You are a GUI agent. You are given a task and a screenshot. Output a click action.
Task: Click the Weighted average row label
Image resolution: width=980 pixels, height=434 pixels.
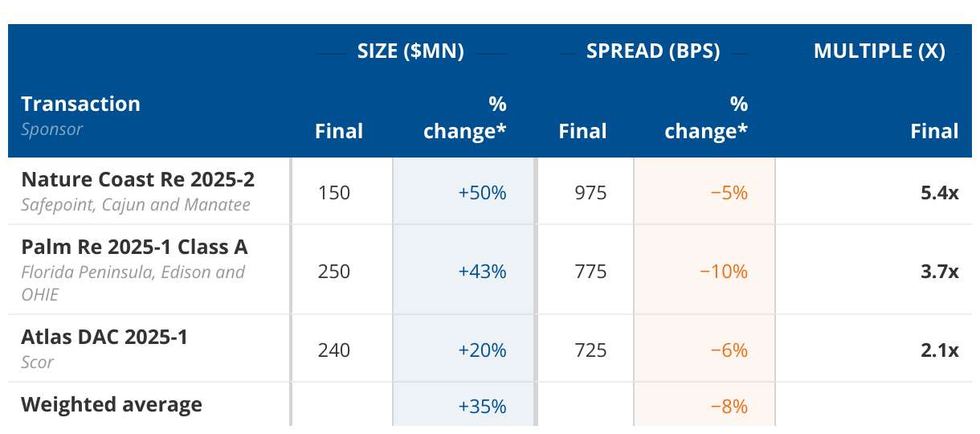coord(112,404)
